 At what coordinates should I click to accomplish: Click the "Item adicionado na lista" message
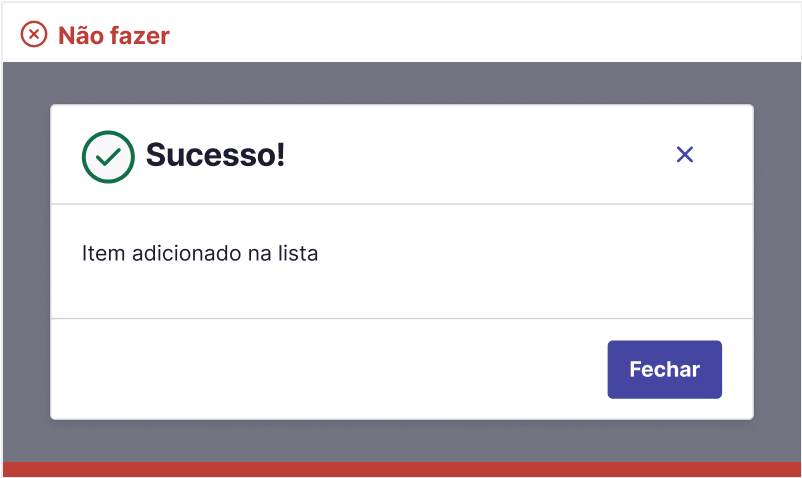[x=200, y=254]
